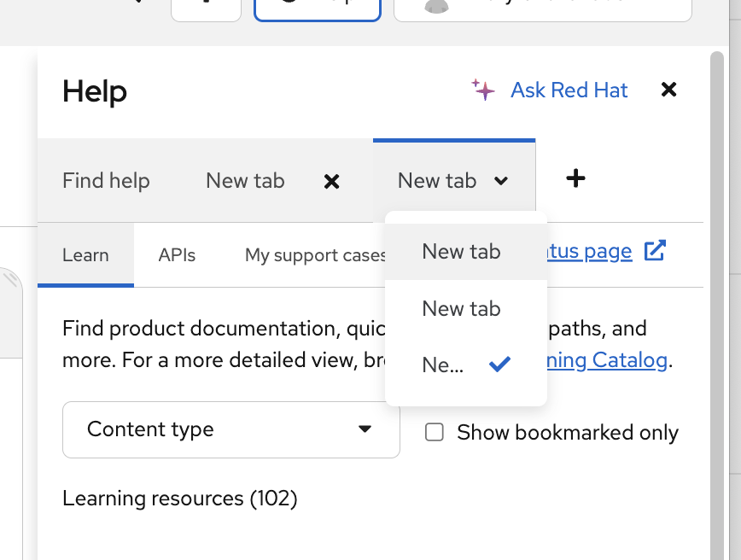This screenshot has width=741, height=560.
Task: Select the inactive New tab beside Find help
Action: click(x=245, y=181)
